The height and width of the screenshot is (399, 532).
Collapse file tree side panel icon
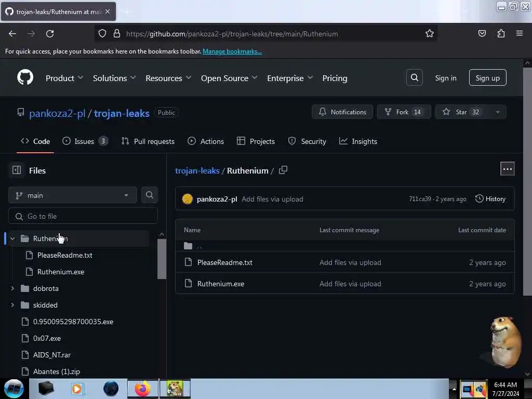[17, 170]
